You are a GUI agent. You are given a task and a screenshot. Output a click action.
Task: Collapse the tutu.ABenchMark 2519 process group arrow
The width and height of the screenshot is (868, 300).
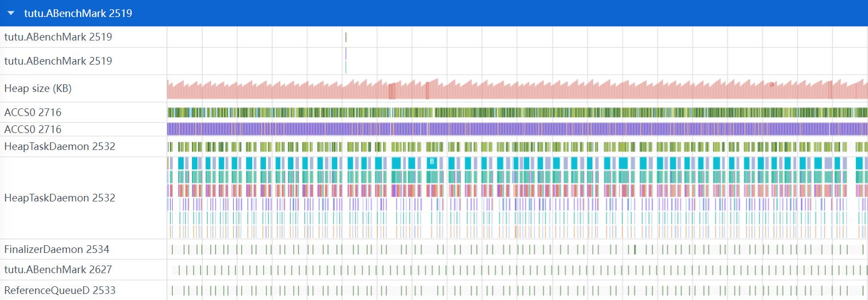[x=11, y=13]
